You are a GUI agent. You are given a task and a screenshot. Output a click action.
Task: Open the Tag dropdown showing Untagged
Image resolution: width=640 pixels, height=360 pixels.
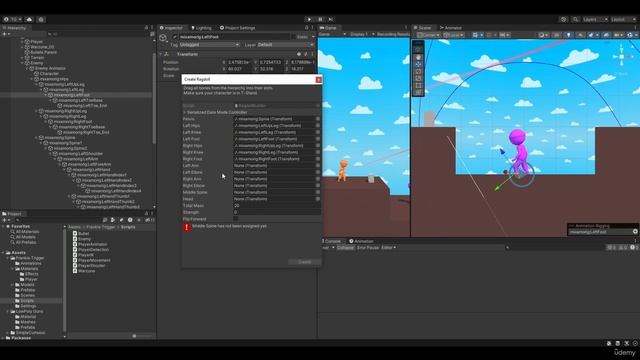209,44
